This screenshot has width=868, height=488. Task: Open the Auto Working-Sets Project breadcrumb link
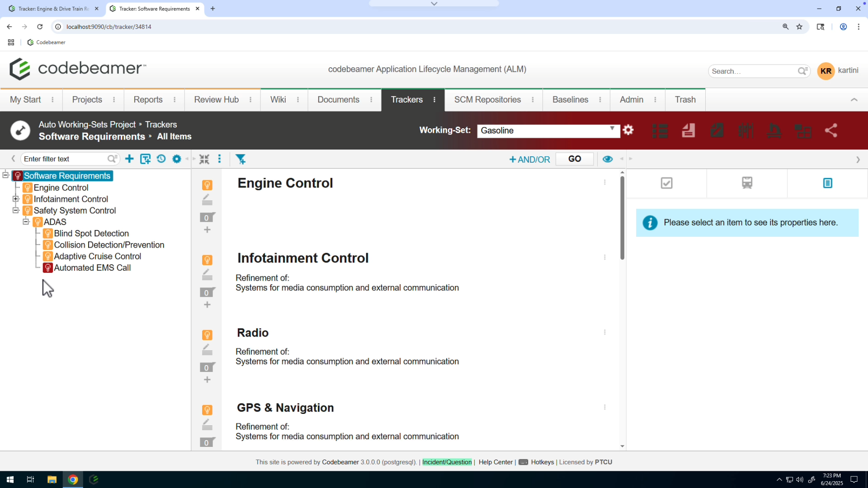87,124
